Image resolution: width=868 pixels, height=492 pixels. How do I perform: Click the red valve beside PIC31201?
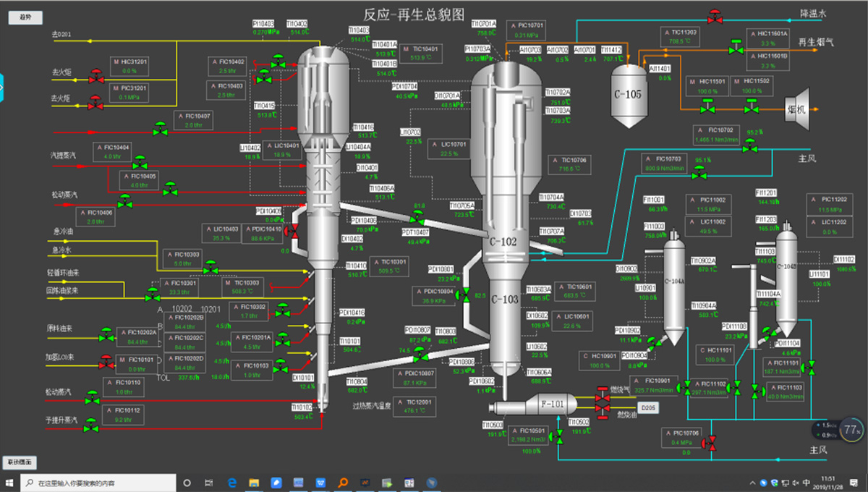click(95, 103)
